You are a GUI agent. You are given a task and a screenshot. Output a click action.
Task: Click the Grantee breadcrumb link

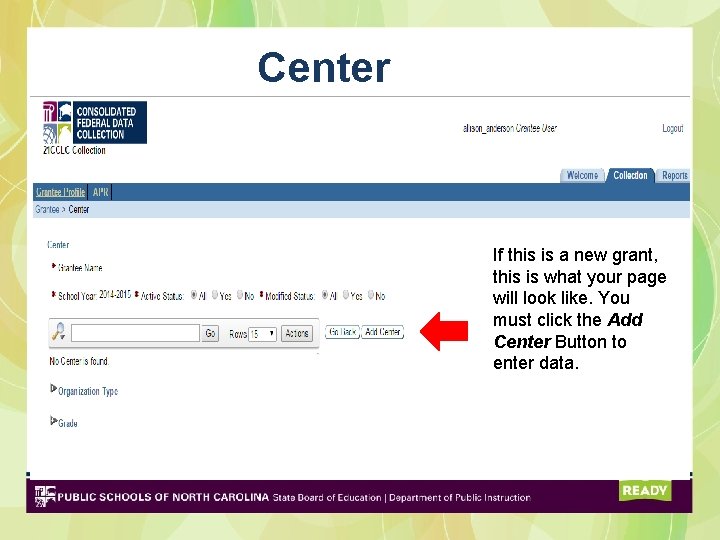coord(47,209)
